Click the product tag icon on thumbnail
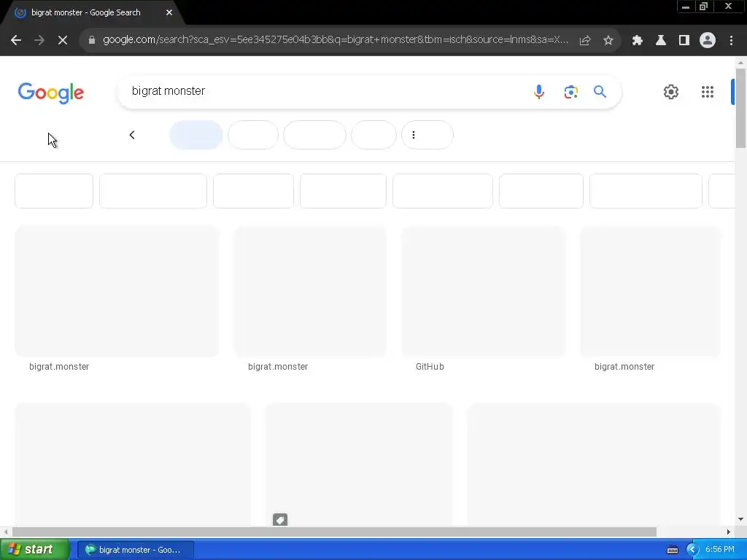747x560 pixels. coord(280,519)
